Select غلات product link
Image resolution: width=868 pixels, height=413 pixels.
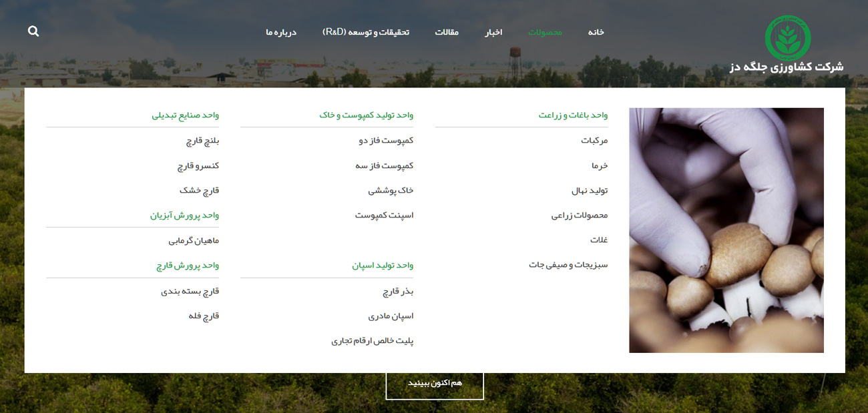(599, 240)
